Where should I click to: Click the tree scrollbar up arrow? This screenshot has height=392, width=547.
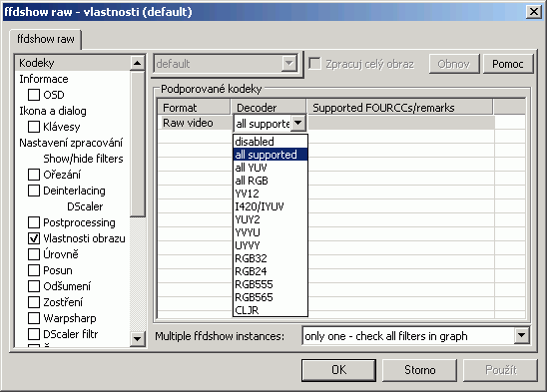click(138, 63)
